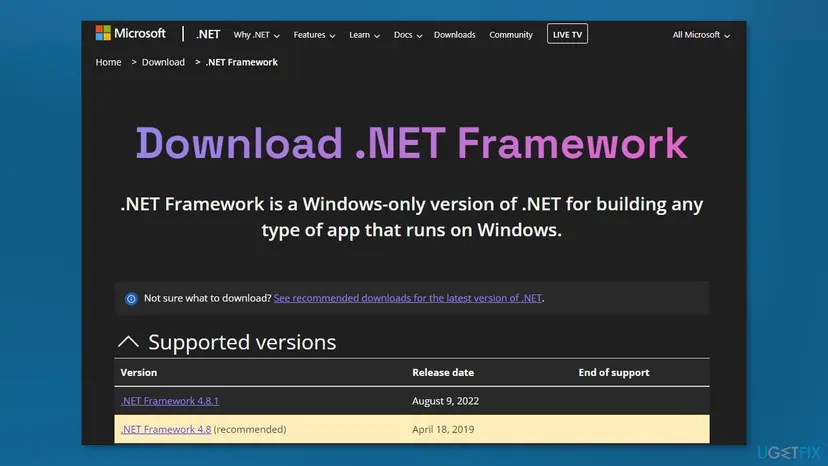Click the Release date column header
Viewport: 828px width, 466px height.
[443, 372]
